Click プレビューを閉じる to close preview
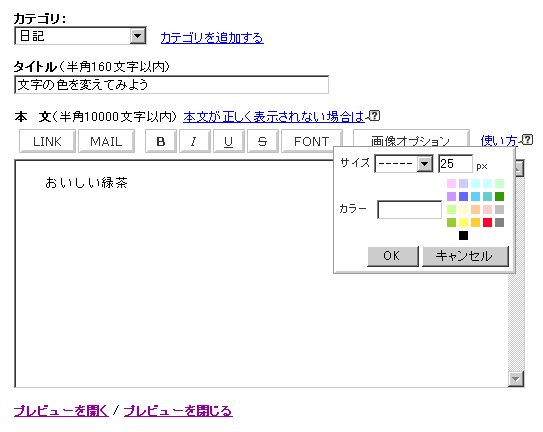 pos(178,411)
